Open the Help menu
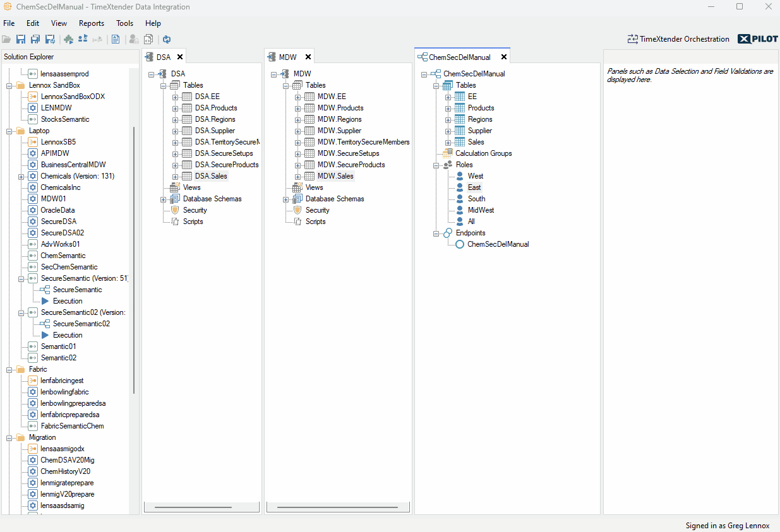This screenshot has width=780, height=532. (x=153, y=23)
